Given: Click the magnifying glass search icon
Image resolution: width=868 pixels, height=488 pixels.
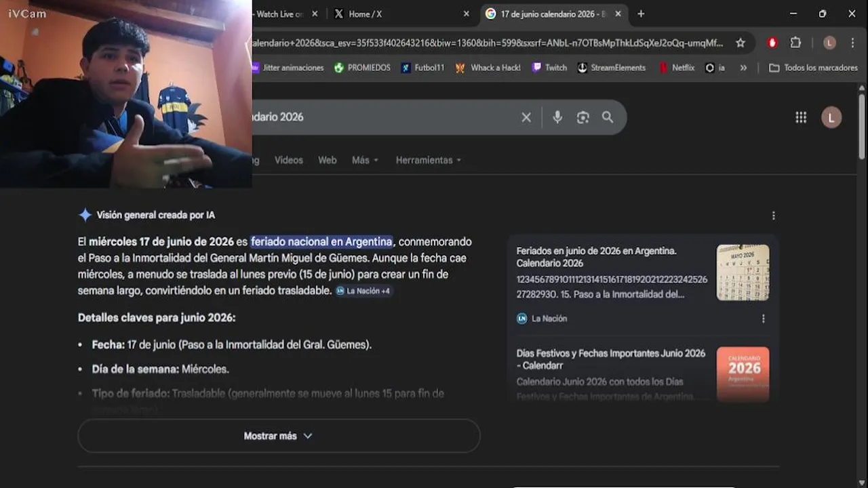Looking at the screenshot, I should click(x=608, y=117).
